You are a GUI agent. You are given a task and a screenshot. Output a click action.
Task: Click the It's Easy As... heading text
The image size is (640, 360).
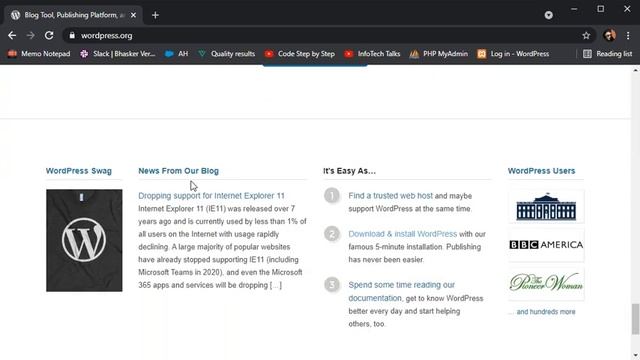349,171
